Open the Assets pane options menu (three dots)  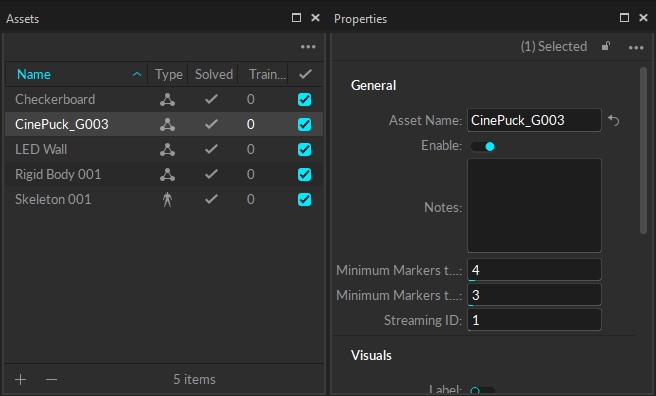pyautogui.click(x=308, y=47)
